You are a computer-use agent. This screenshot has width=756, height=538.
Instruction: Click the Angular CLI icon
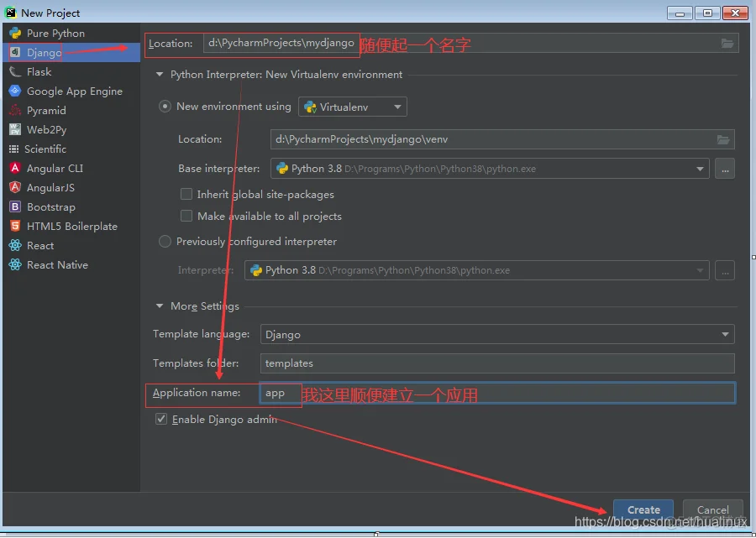[x=15, y=168]
